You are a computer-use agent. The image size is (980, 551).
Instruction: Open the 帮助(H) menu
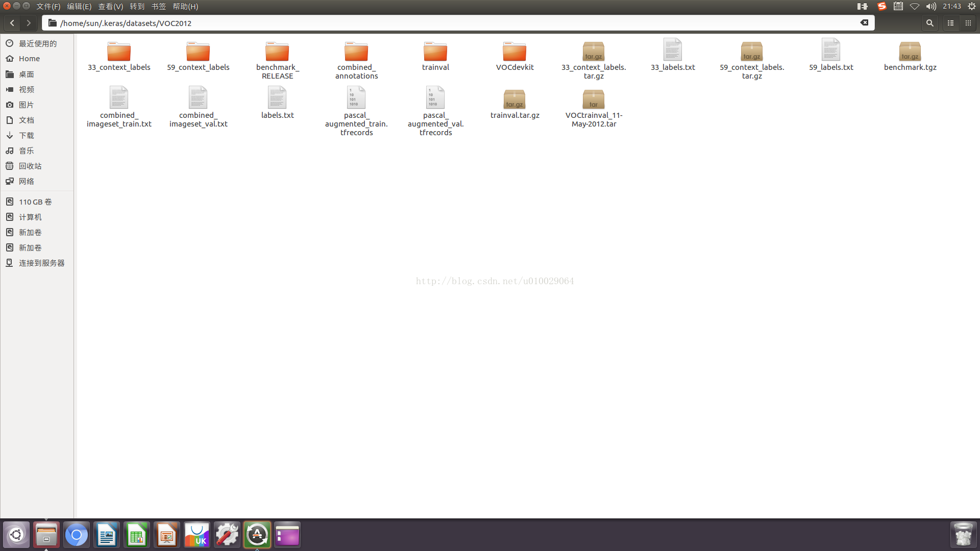coord(185,6)
